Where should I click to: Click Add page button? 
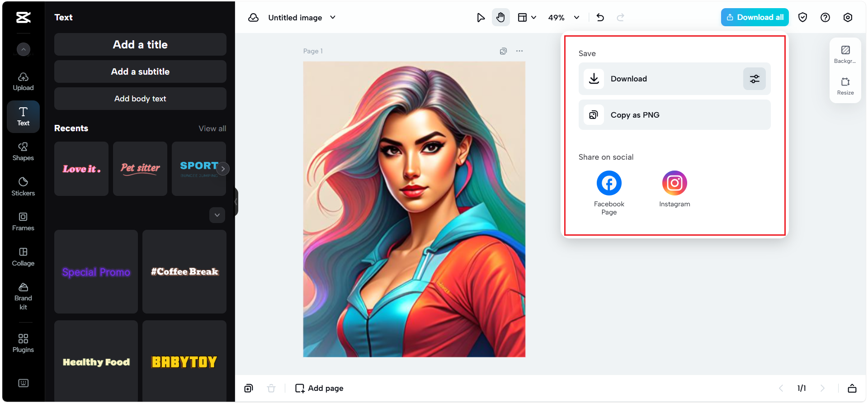(319, 388)
